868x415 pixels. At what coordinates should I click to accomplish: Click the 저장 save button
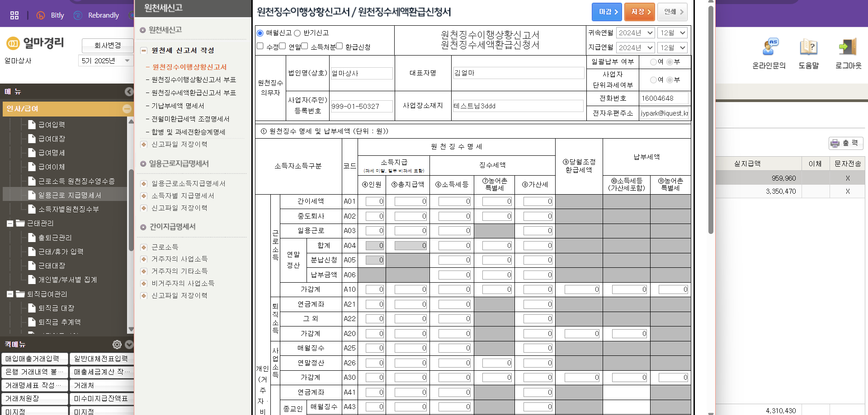639,12
